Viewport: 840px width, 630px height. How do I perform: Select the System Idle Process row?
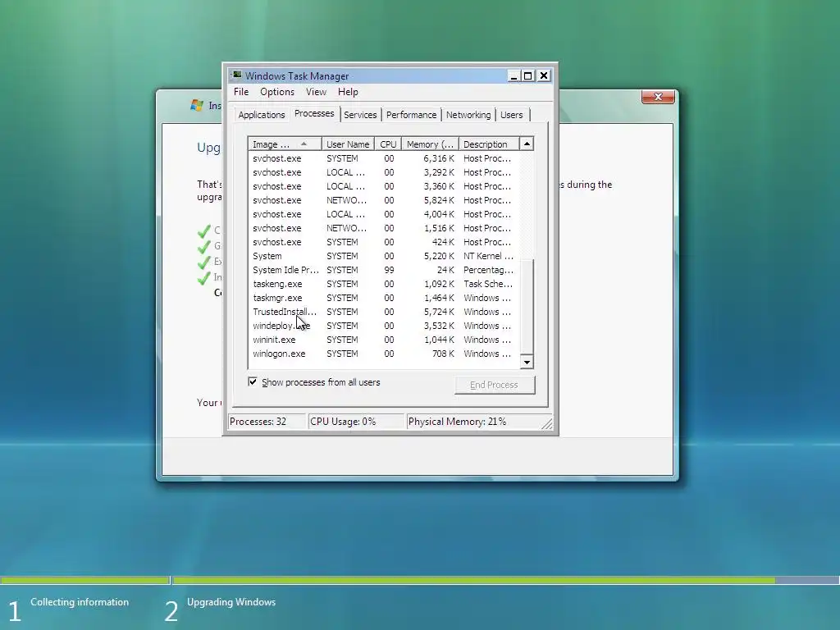384,270
